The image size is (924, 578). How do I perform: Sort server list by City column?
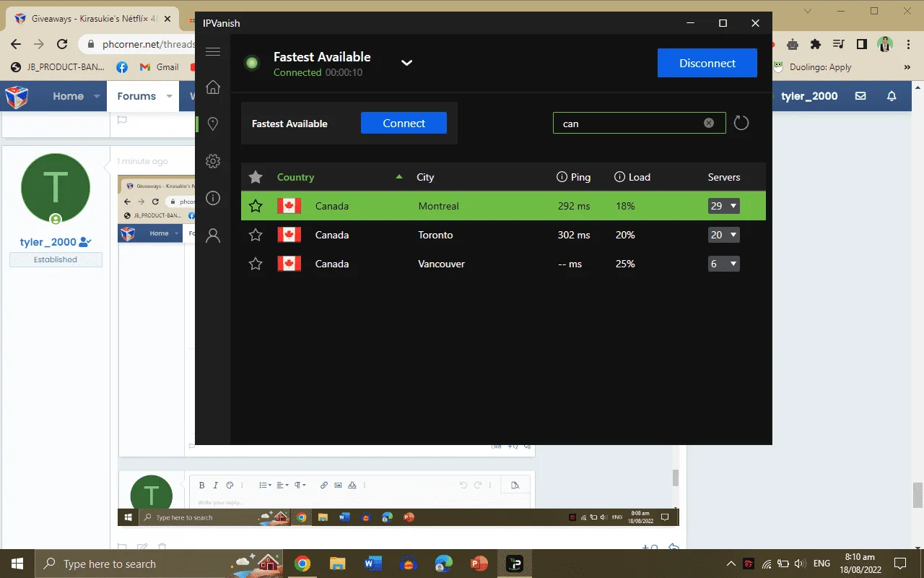click(425, 177)
